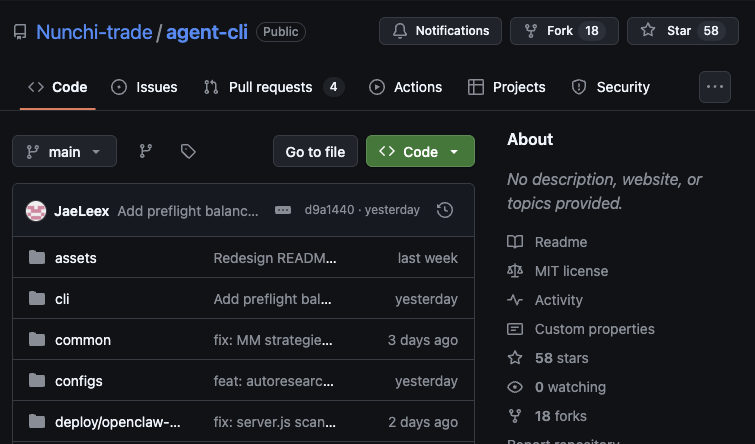Open the assets folder
The image size is (755, 444).
click(76, 258)
